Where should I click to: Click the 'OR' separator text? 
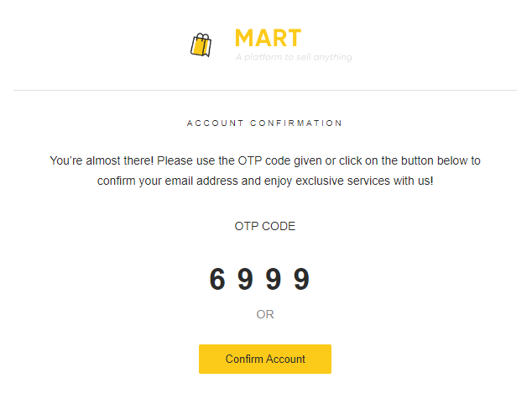tap(265, 315)
